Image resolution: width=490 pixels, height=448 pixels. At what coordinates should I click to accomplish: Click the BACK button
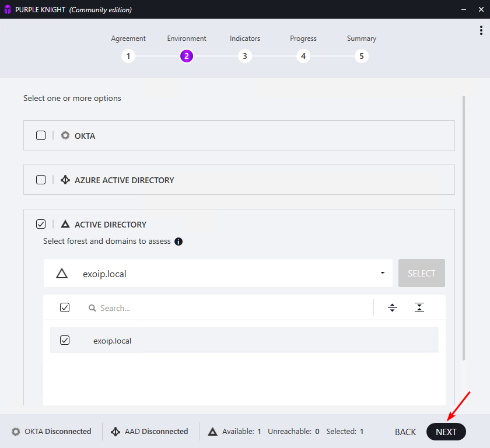[x=405, y=432]
